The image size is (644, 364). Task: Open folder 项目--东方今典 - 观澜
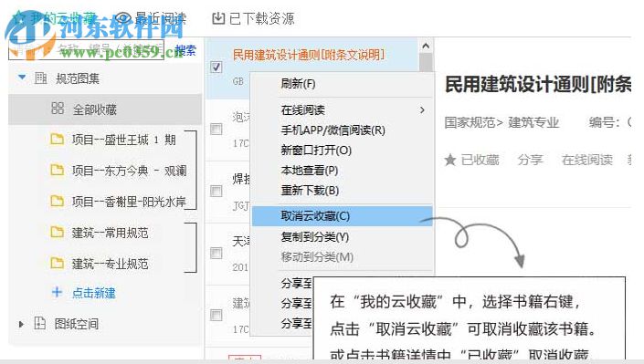[129, 171]
